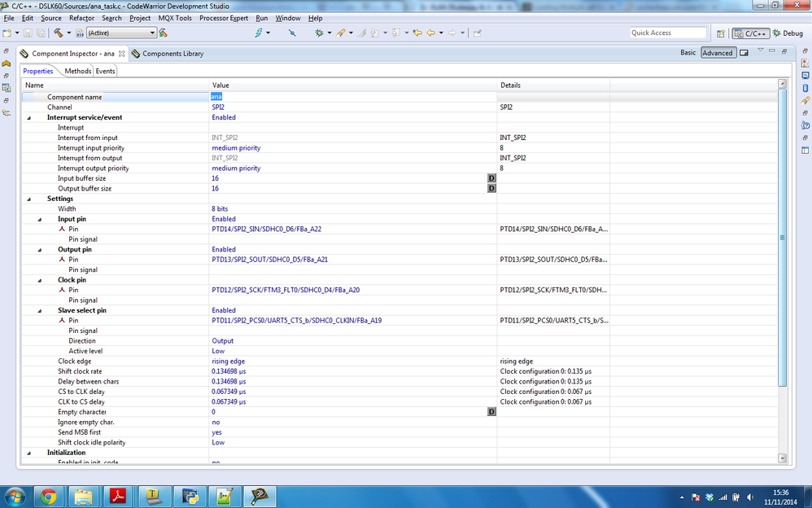Open Google Chrome from the taskbar
This screenshot has width=812, height=508.
tap(48, 497)
